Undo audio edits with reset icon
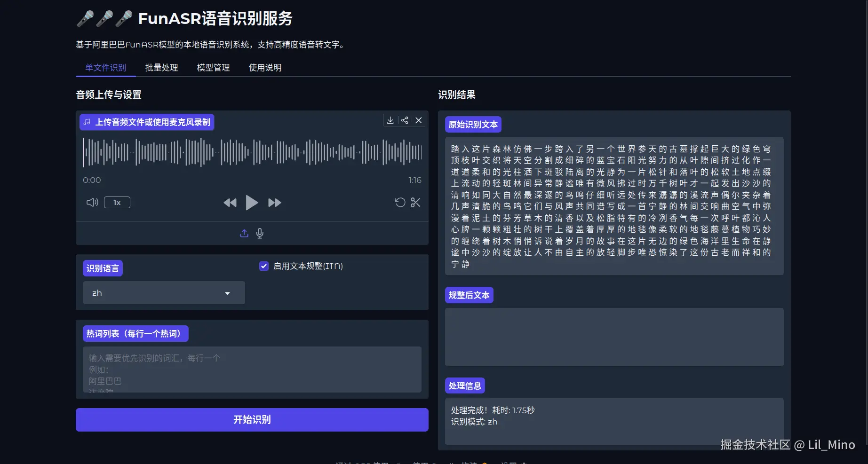The width and height of the screenshot is (868, 464). pyautogui.click(x=400, y=203)
